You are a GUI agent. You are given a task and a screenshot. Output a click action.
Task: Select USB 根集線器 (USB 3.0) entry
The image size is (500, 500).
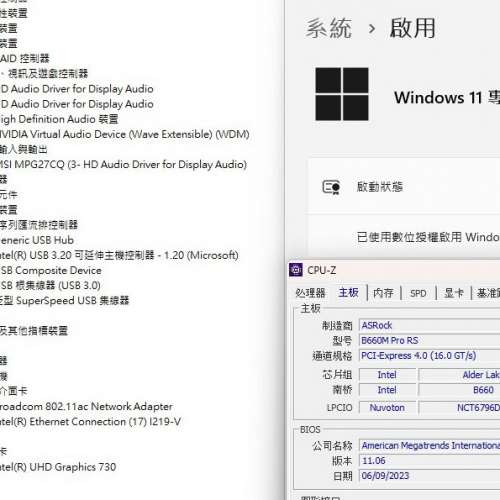point(50,285)
